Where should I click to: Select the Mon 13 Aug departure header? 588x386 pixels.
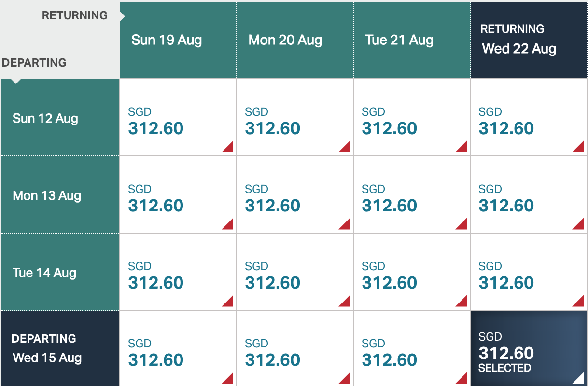click(x=60, y=195)
